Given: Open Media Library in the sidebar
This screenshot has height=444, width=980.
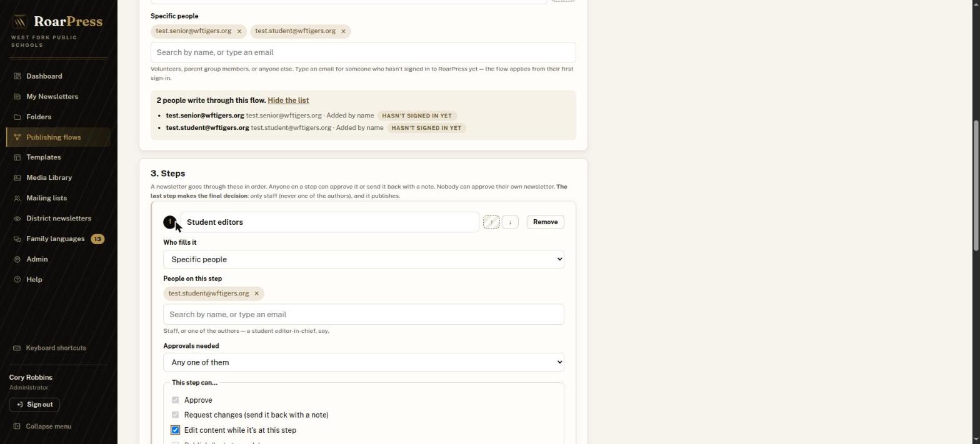Looking at the screenshot, I should tap(58, 178).
